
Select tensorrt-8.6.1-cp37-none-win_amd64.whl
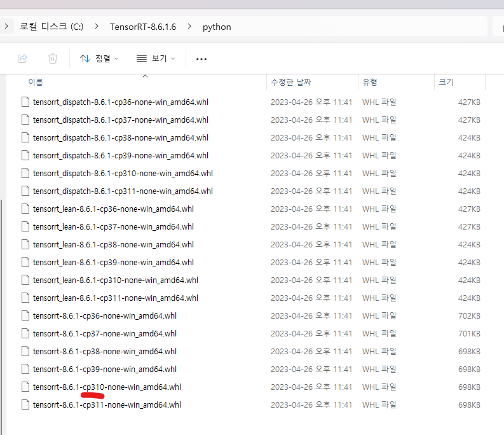tap(105, 333)
